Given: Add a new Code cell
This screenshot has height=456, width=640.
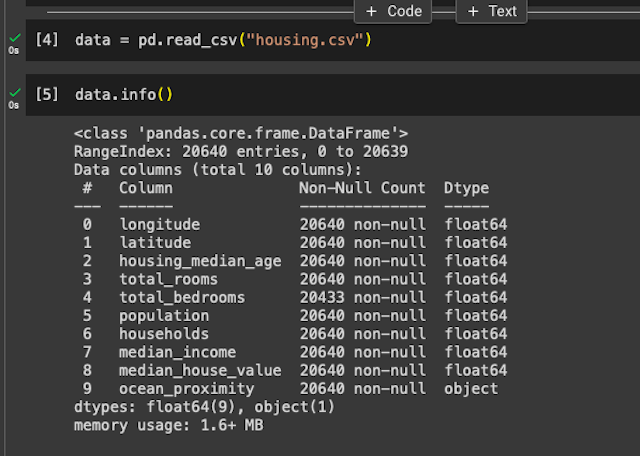Looking at the screenshot, I should [393, 11].
